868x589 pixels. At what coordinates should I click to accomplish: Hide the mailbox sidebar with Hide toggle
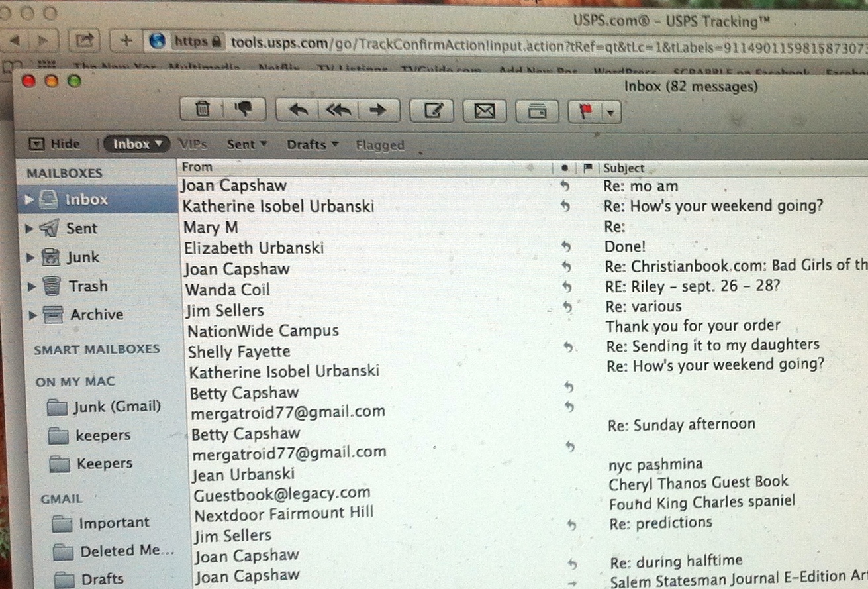[x=56, y=144]
